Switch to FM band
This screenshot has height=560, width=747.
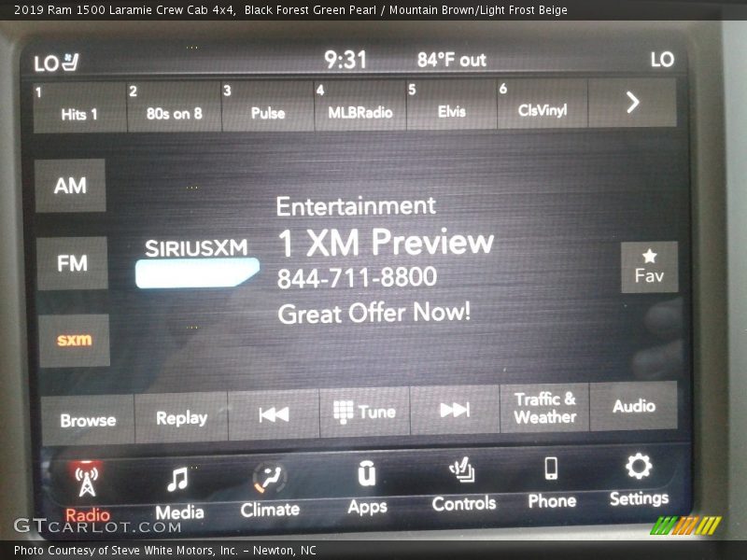pyautogui.click(x=73, y=263)
